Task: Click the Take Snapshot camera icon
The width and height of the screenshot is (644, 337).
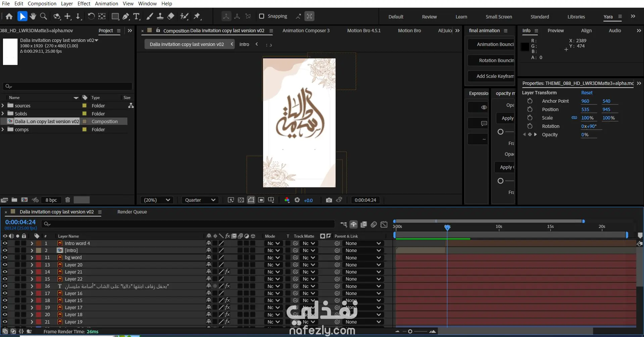Action: click(329, 200)
